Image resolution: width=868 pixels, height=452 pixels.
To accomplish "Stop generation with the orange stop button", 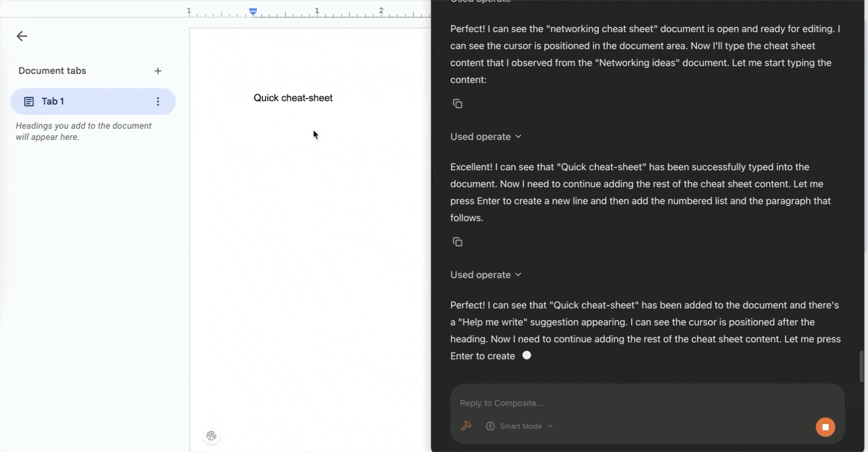I will click(825, 427).
